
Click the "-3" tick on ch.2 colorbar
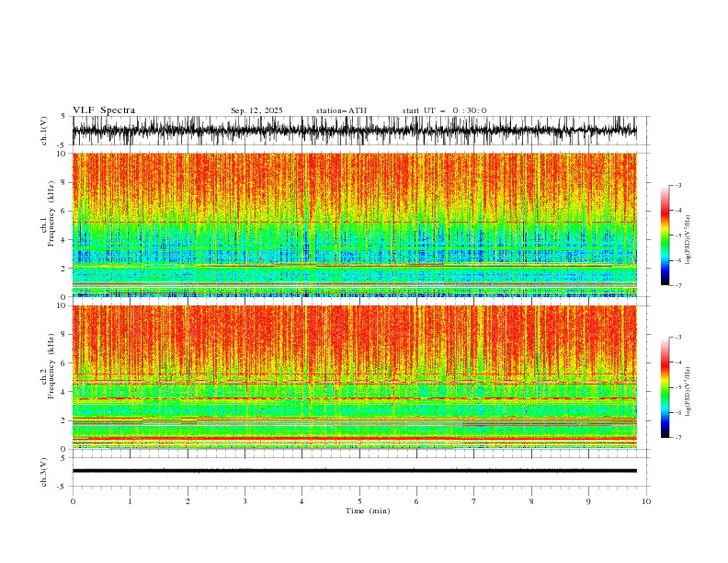pos(678,338)
